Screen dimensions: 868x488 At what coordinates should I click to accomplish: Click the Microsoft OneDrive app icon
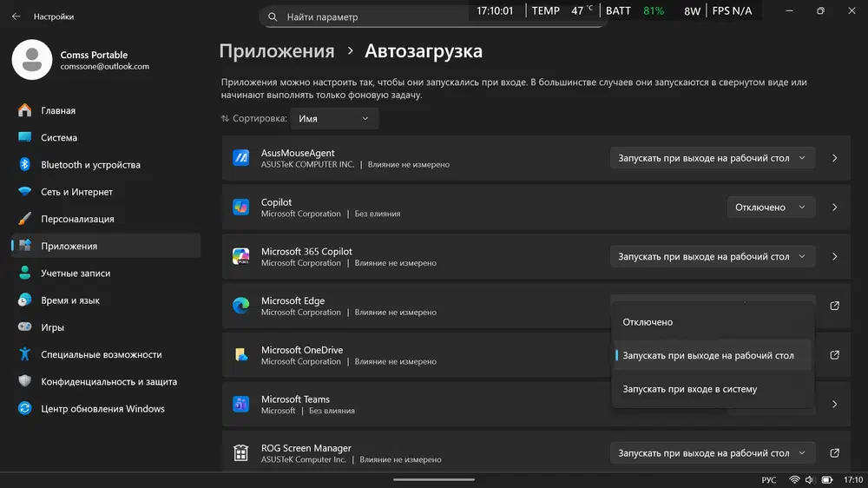pos(240,355)
